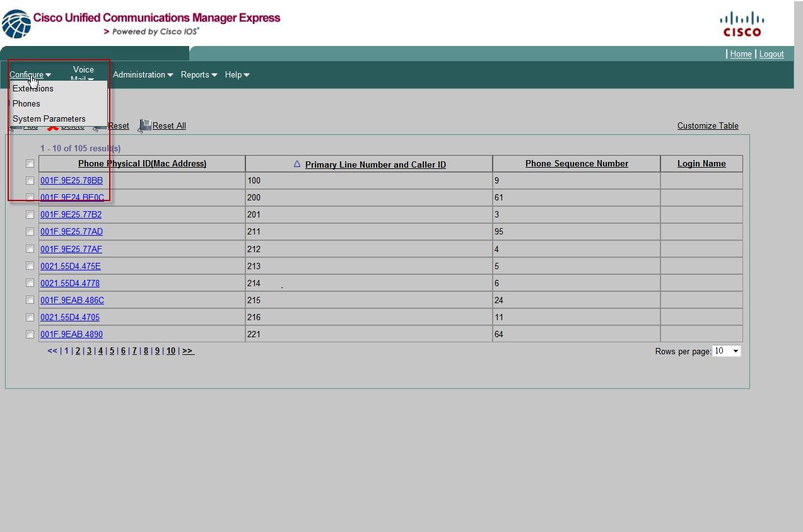803x532 pixels.
Task: Open the Configure menu
Action: click(x=30, y=74)
